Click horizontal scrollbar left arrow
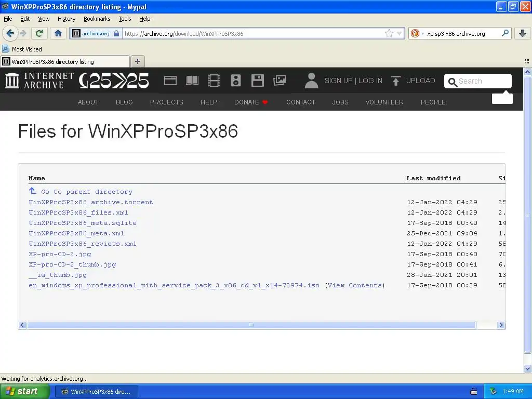 [x=22, y=325]
